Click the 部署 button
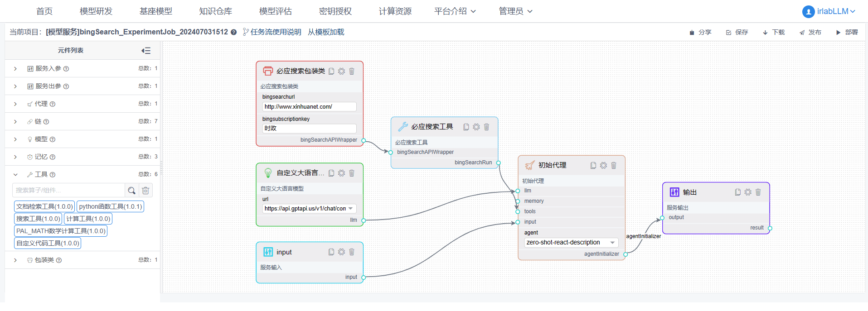The image size is (868, 311). pos(847,32)
